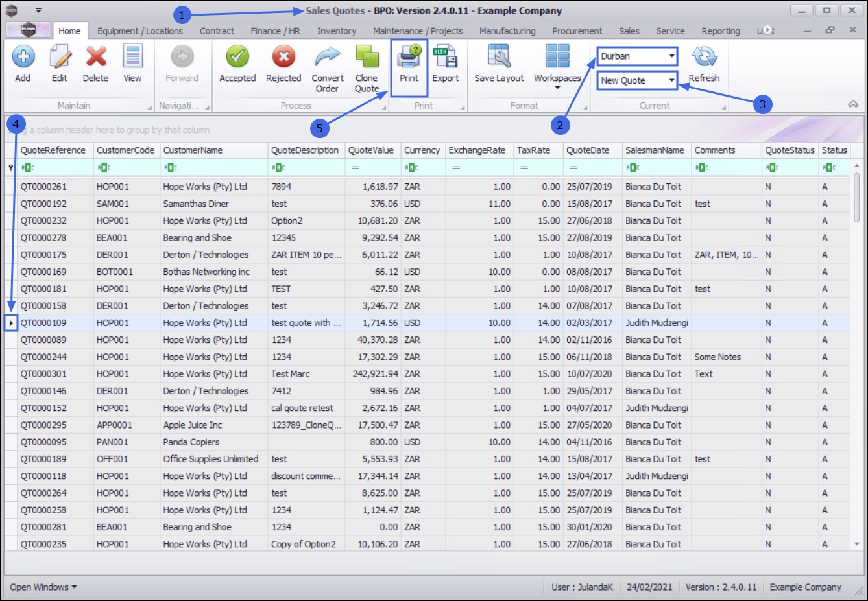Click the BPO application logo button
Screen dimensions: 868x601
click(x=28, y=29)
